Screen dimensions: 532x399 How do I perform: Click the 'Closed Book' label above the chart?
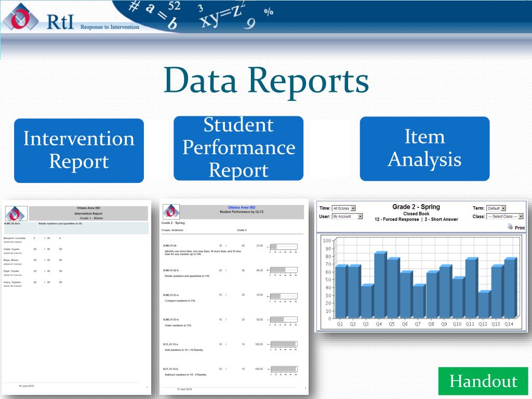tap(416, 214)
